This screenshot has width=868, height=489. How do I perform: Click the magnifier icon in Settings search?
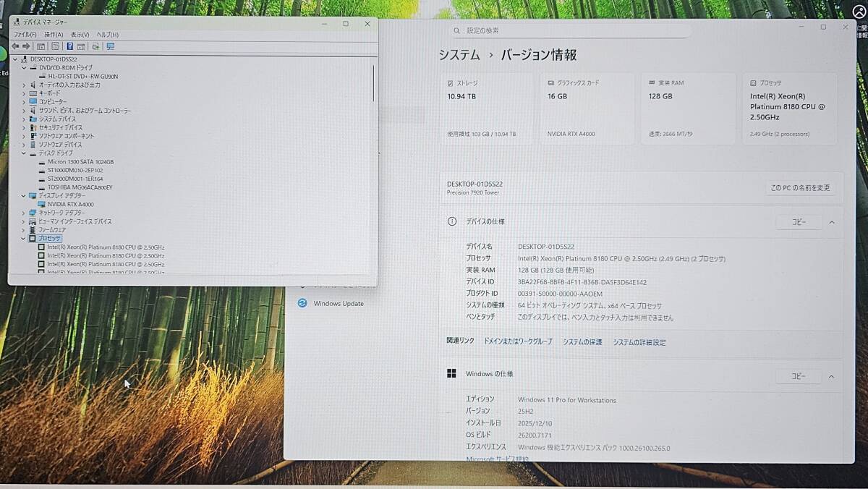point(456,31)
